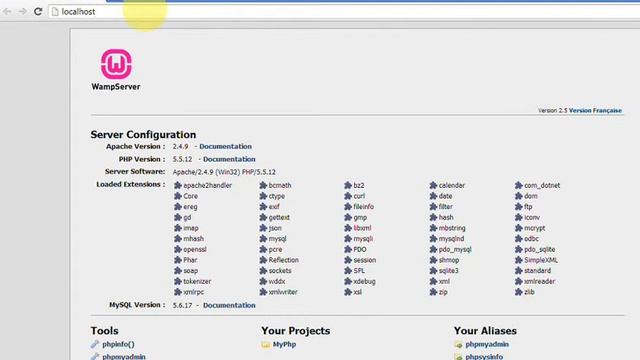Click the sockets extension text
The width and height of the screenshot is (640, 360).
point(280,271)
